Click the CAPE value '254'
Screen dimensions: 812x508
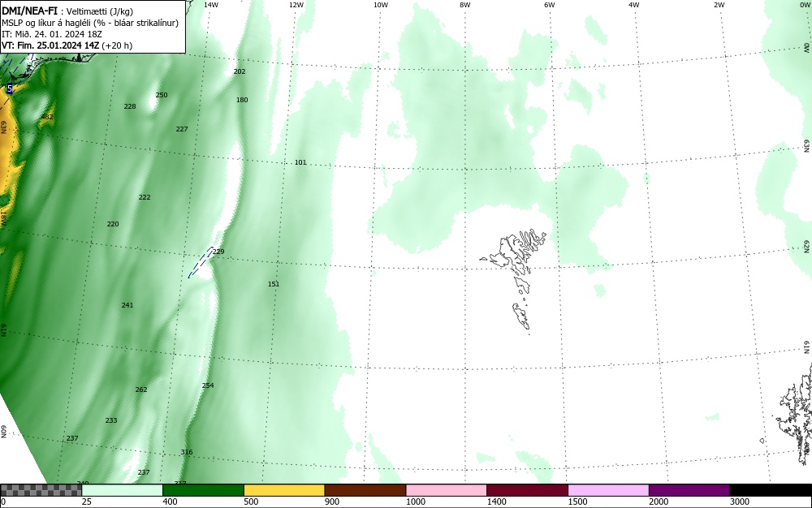click(x=208, y=385)
